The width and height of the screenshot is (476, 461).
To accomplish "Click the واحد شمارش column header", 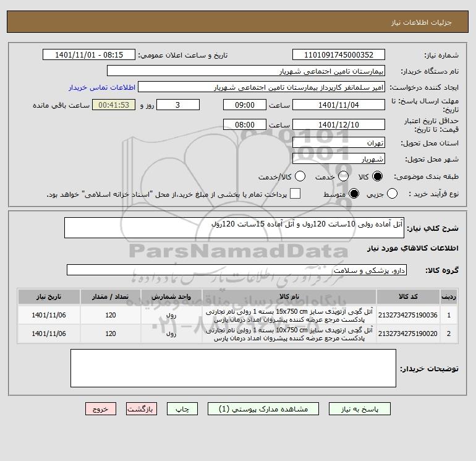I will click(x=171, y=296).
